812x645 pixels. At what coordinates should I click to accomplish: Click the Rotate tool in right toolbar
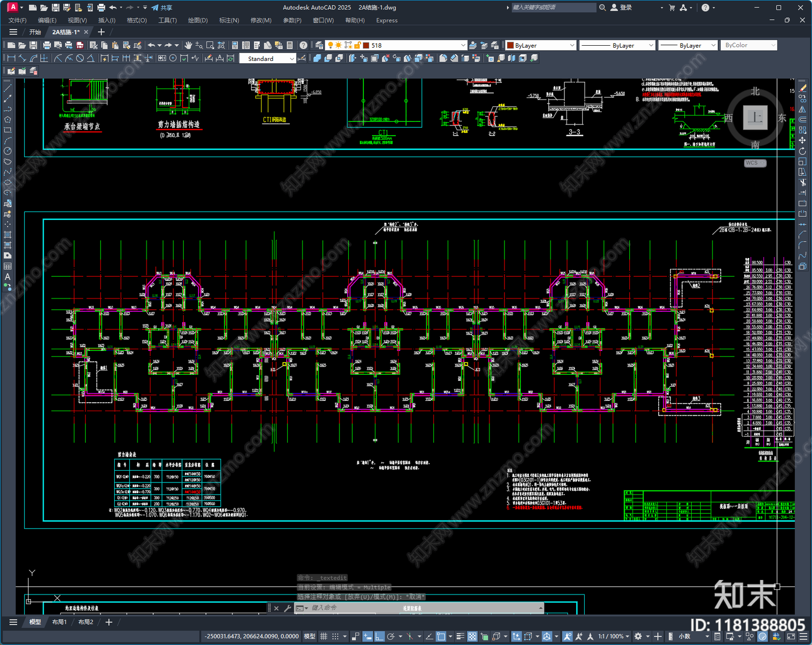[x=802, y=151]
